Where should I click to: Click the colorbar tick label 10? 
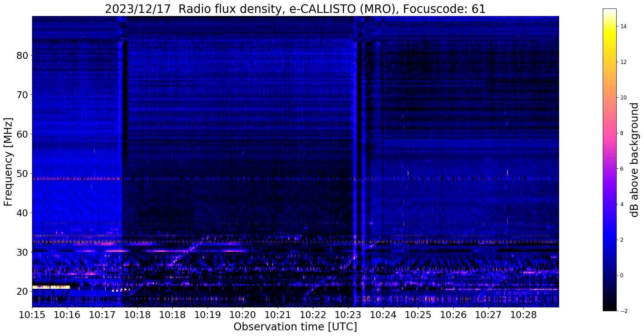click(623, 98)
